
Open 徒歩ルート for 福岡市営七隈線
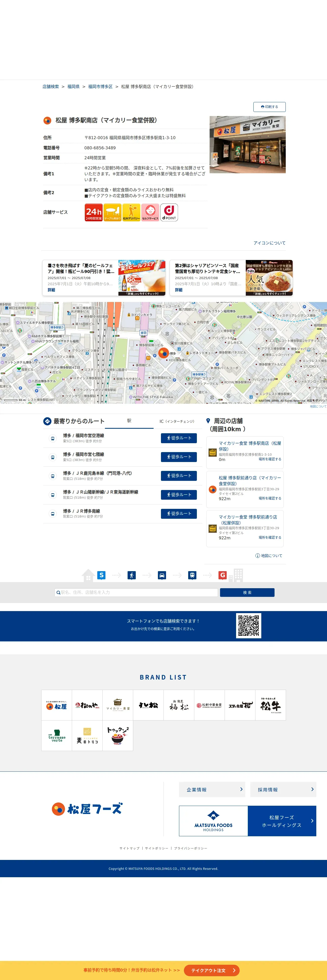click(179, 457)
